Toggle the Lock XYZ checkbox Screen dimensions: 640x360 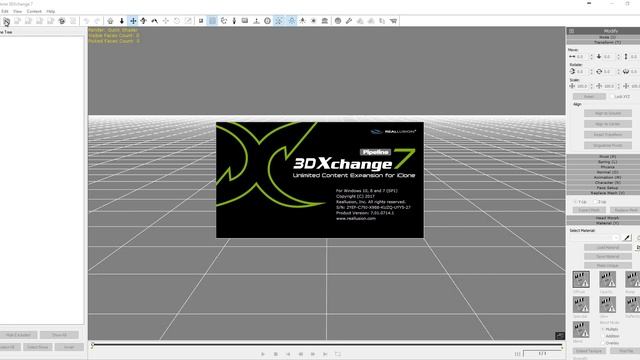pyautogui.click(x=612, y=97)
